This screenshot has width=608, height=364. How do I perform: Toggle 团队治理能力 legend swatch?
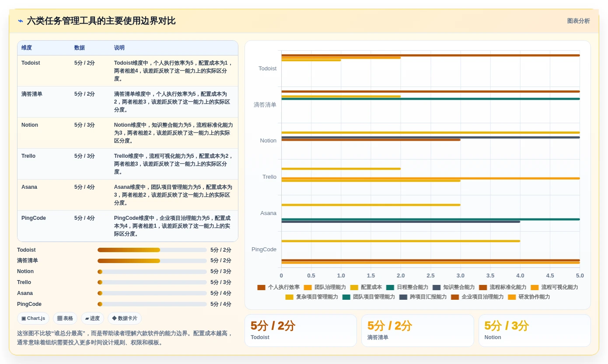[307, 288]
